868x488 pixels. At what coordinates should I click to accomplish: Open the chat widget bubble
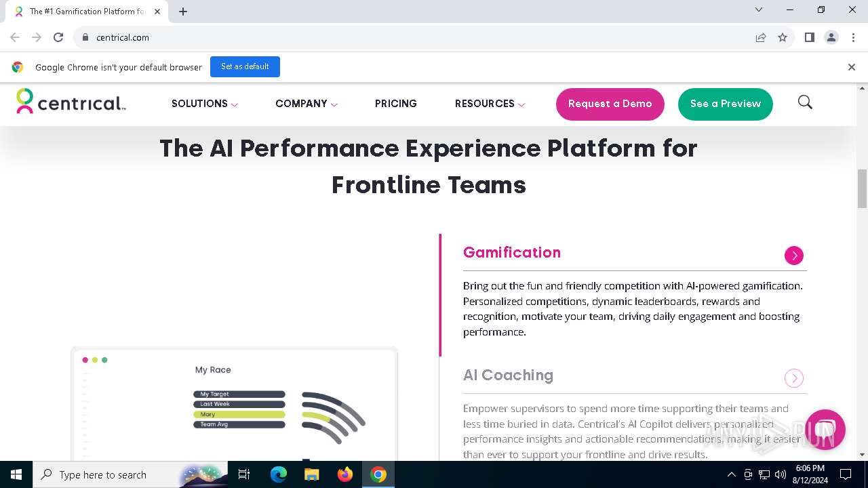point(825,429)
